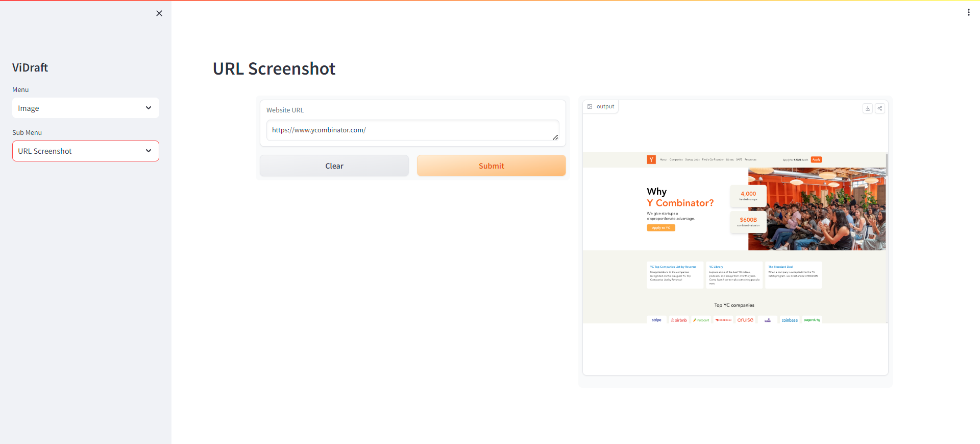Open the three-dot main menu
Screen dimensions: 980x444
click(968, 12)
